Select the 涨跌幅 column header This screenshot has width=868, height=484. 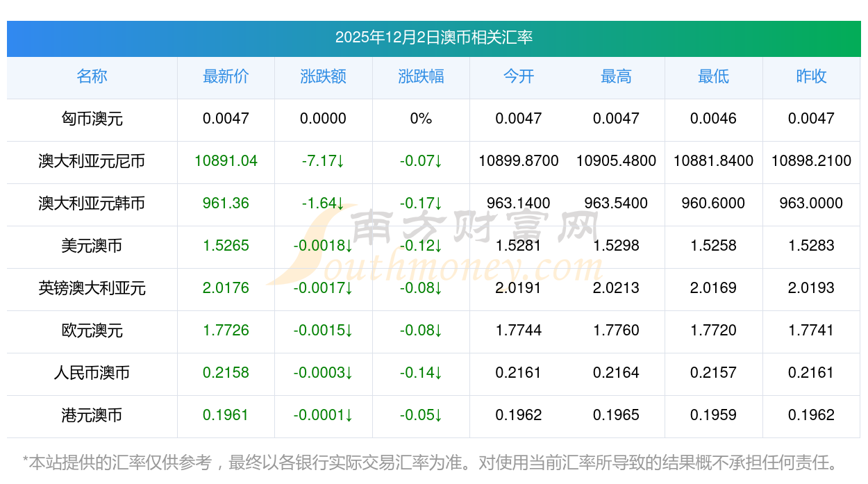pos(421,76)
